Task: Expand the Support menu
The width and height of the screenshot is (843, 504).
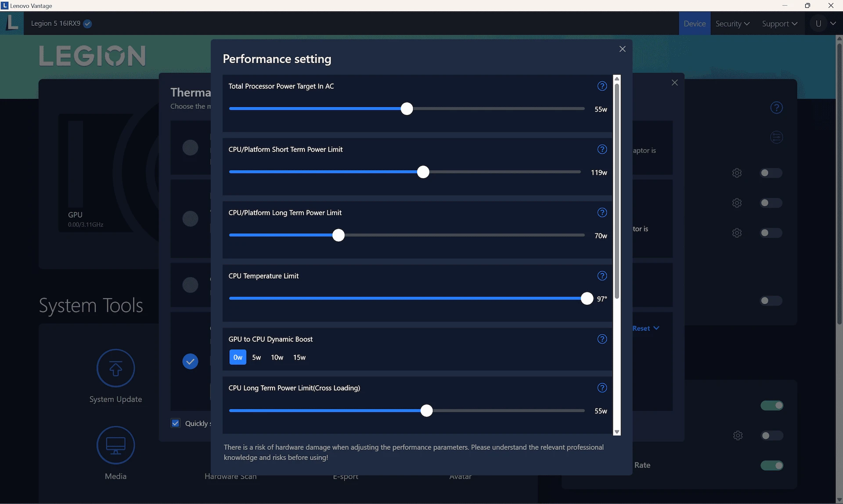Action: point(779,24)
